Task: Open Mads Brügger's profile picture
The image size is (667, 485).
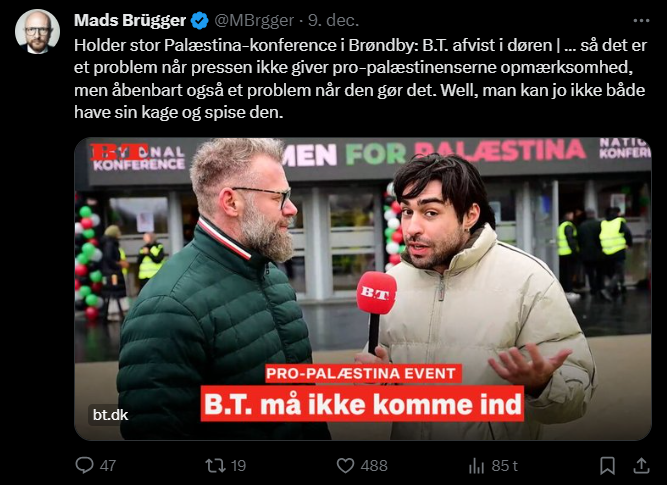Action: (x=37, y=31)
